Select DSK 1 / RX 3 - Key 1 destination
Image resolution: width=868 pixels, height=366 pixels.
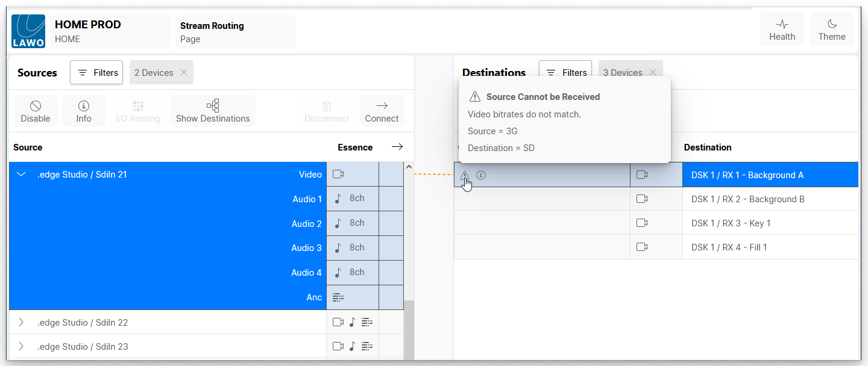coord(731,223)
